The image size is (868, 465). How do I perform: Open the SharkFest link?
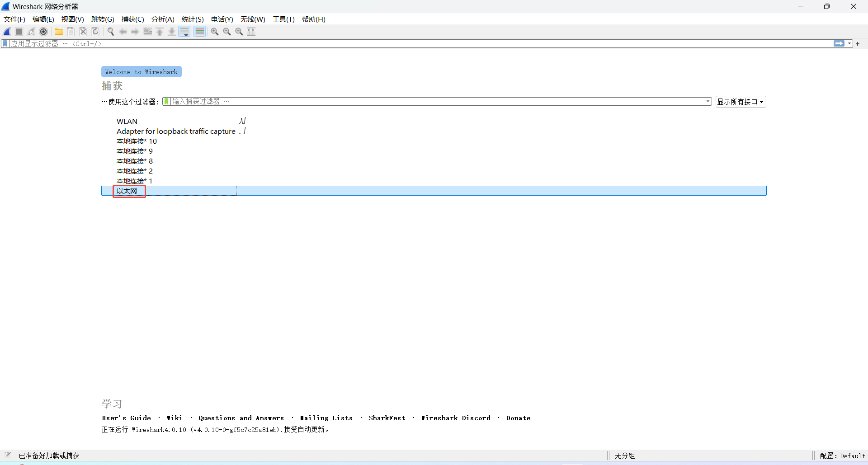coord(387,418)
